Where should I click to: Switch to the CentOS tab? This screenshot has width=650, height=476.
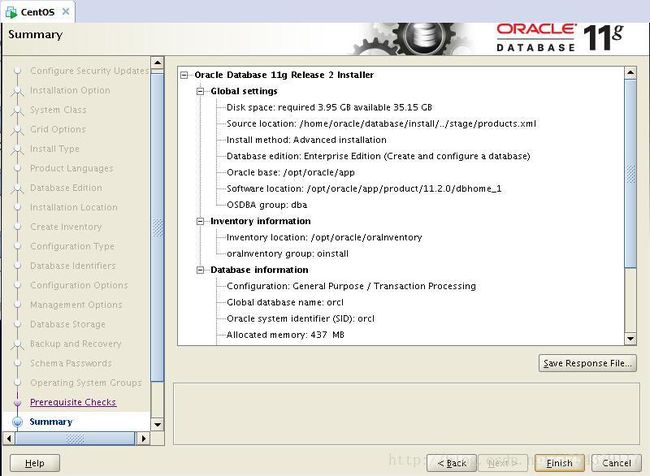coord(37,12)
